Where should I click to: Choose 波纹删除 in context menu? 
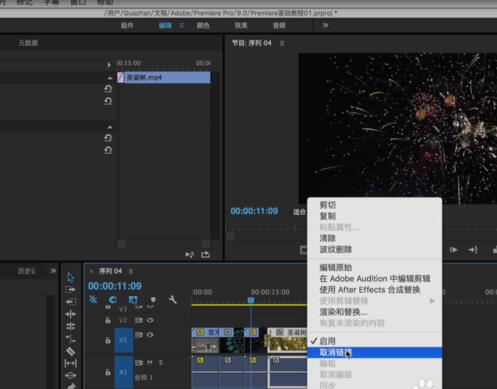[x=336, y=249]
